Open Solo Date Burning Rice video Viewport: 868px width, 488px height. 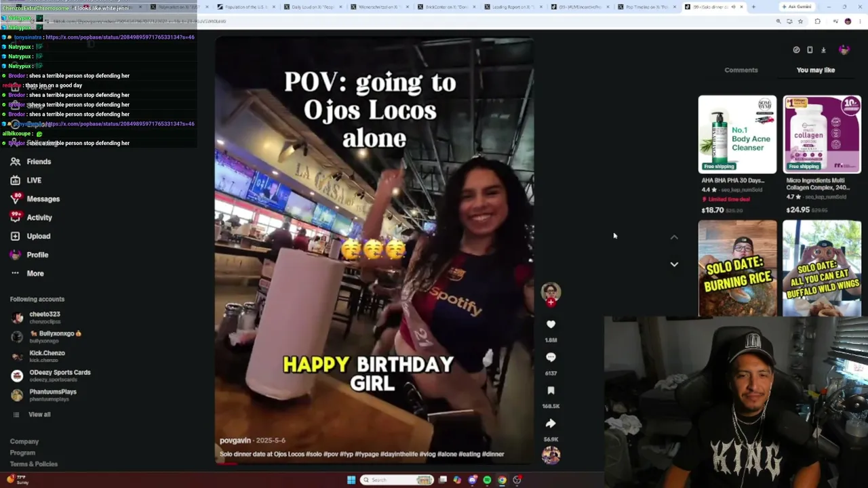(737, 268)
